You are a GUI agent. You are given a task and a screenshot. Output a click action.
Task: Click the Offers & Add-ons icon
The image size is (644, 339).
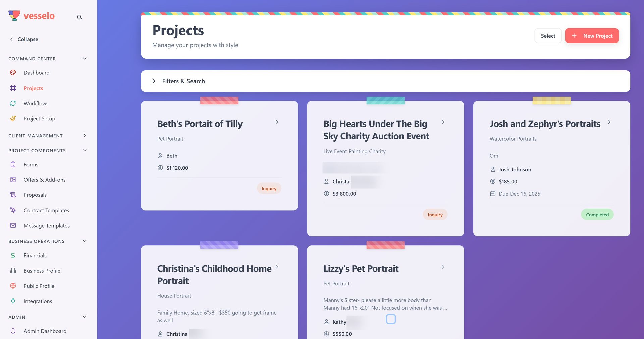click(x=13, y=180)
